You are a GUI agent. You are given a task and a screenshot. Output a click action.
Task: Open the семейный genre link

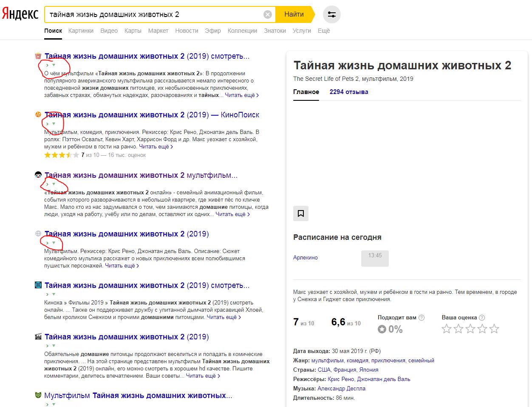click(x=421, y=361)
